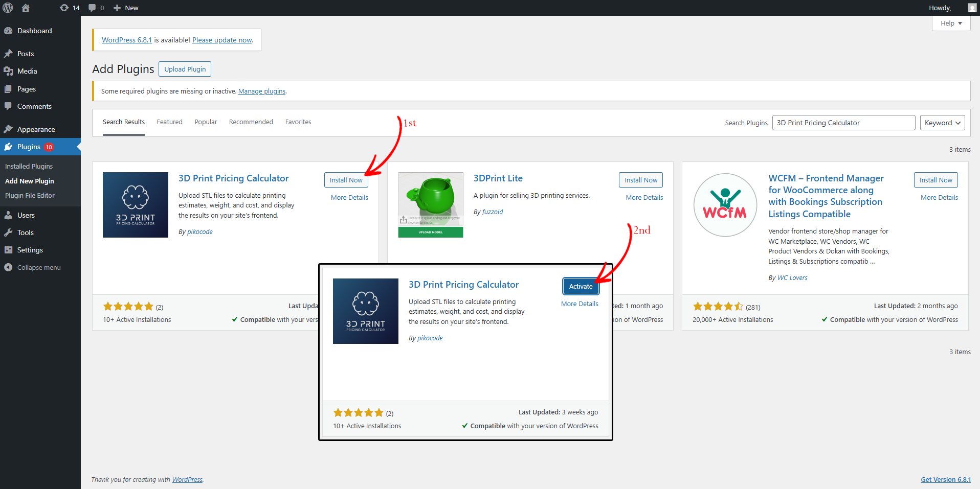Viewport: 980px width, 489px height.
Task: Install the 3DPrint Lite plugin
Action: tap(641, 180)
